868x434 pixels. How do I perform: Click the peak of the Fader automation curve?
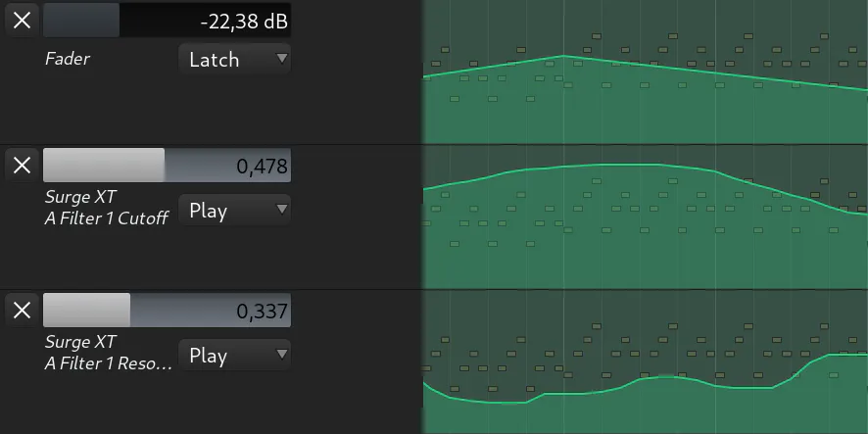564,57
